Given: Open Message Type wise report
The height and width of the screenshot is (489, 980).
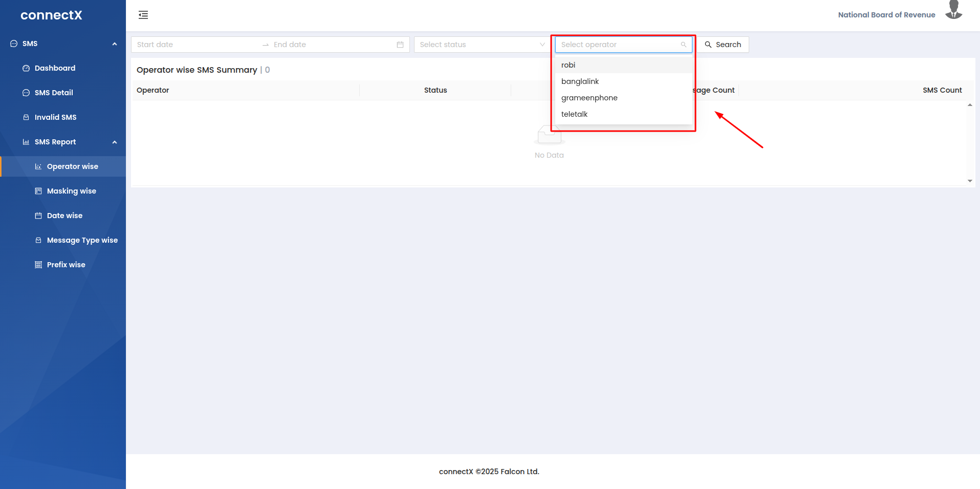Looking at the screenshot, I should tap(82, 240).
